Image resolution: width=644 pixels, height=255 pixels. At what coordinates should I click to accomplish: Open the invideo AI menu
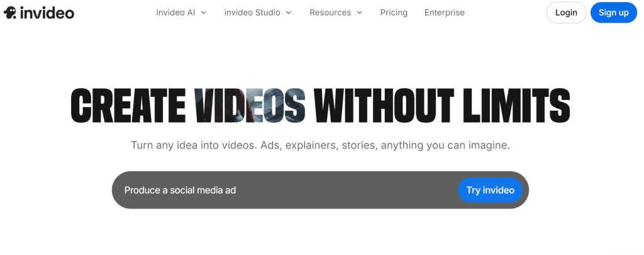[181, 13]
